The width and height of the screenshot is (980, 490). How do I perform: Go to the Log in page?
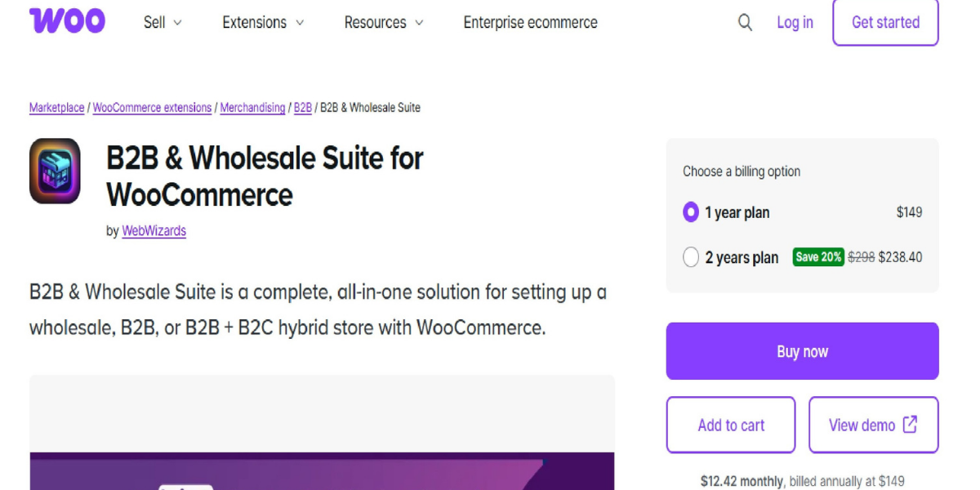click(x=795, y=23)
